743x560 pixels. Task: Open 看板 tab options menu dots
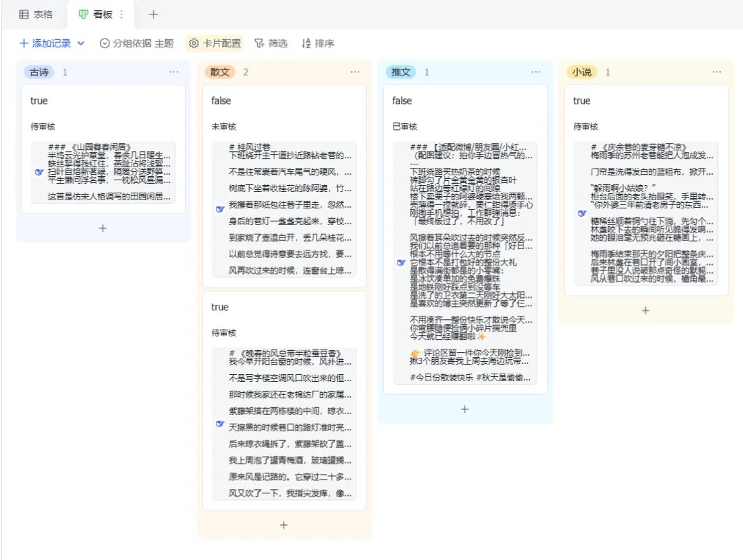click(x=121, y=14)
